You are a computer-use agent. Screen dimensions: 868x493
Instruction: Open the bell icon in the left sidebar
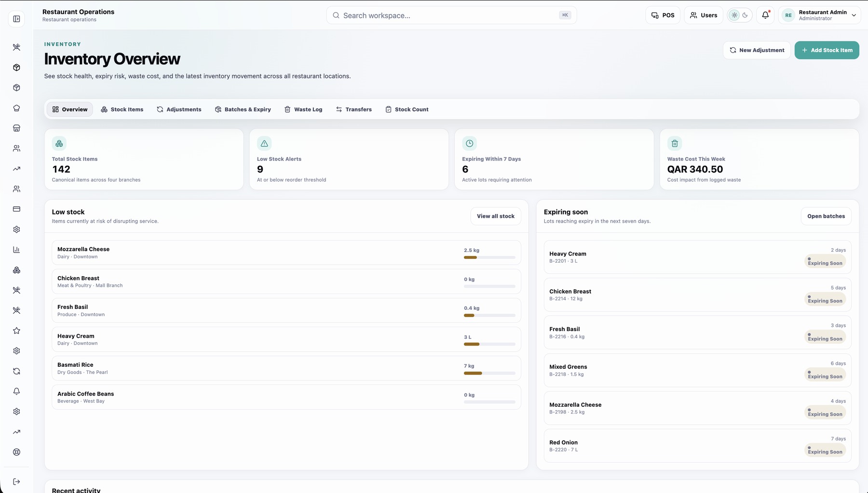click(x=16, y=391)
